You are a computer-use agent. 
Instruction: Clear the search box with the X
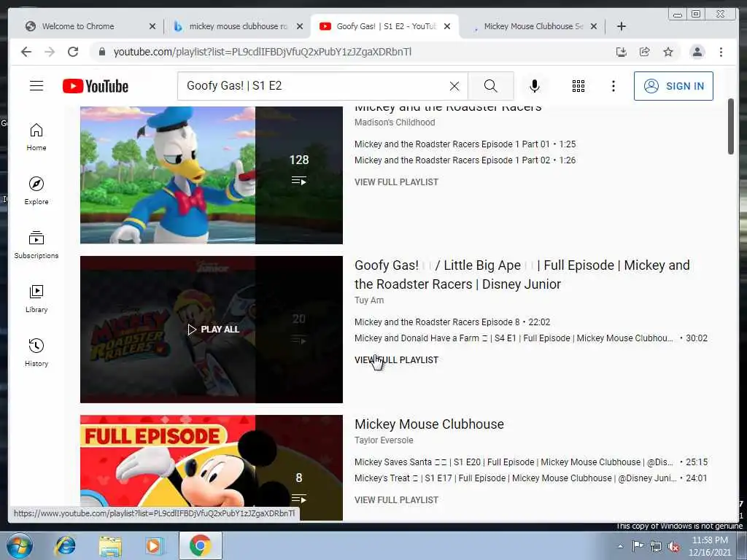[454, 86]
